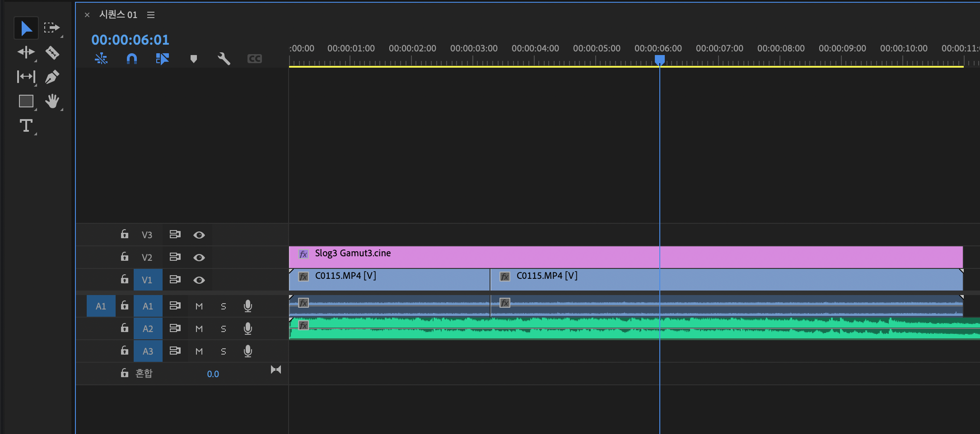The image size is (980, 434).
Task: Jump ruler to 00:00:03:00
Action: [x=474, y=48]
